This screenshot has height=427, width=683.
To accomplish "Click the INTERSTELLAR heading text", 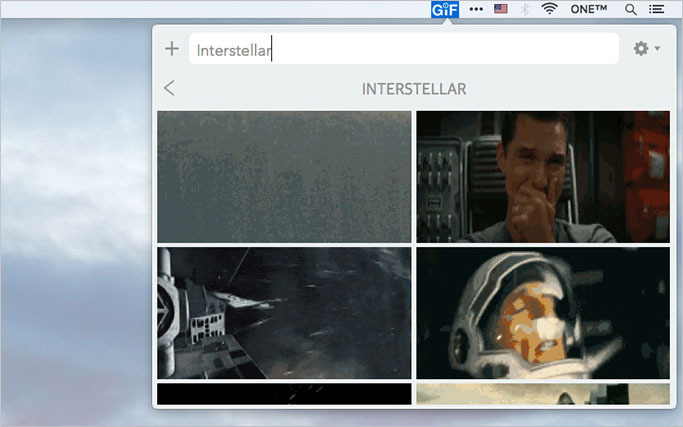I will 414,89.
